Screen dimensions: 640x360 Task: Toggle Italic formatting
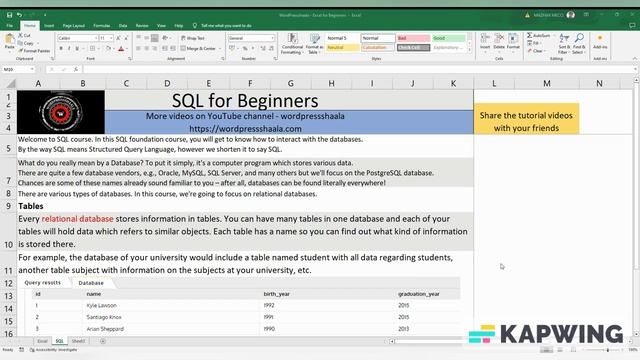69,49
